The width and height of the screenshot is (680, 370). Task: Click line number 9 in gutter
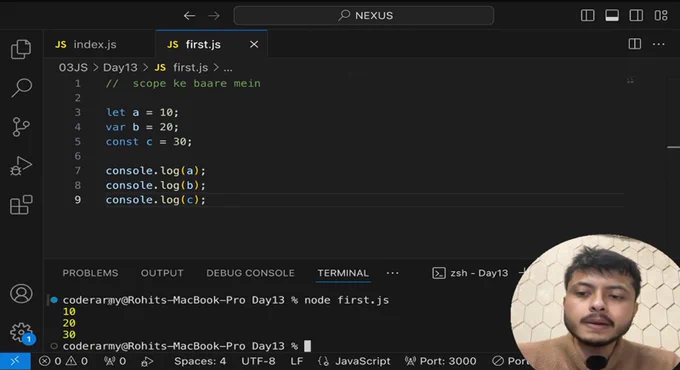[78, 200]
